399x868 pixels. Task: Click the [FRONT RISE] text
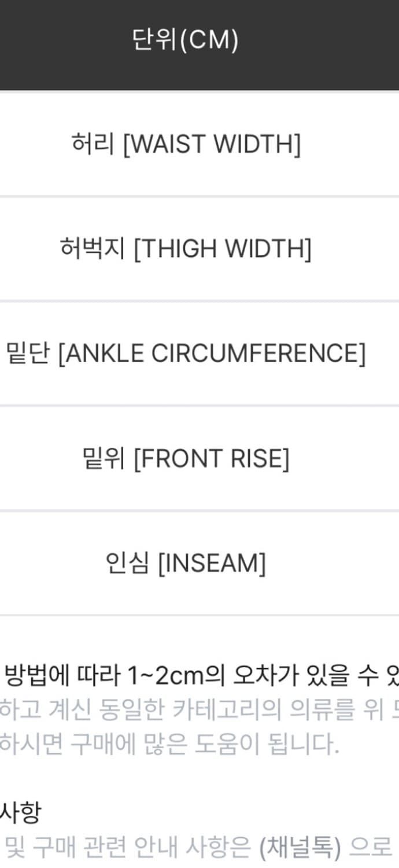click(211, 459)
